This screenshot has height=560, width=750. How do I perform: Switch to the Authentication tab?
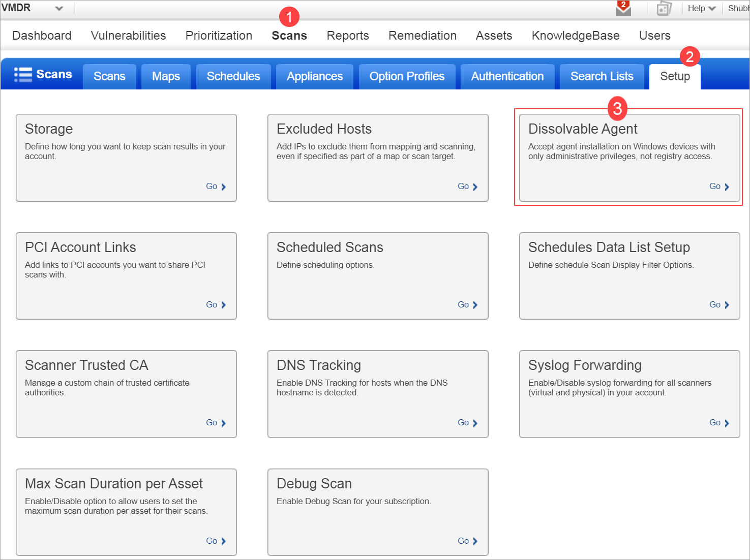pos(507,76)
